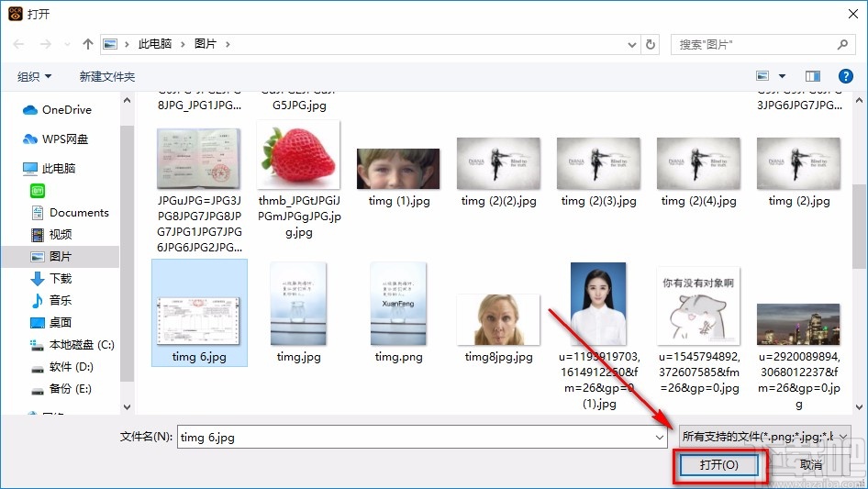Select the timg (2).jpg thumbnail
Image resolution: width=868 pixels, height=489 pixels.
[798, 162]
